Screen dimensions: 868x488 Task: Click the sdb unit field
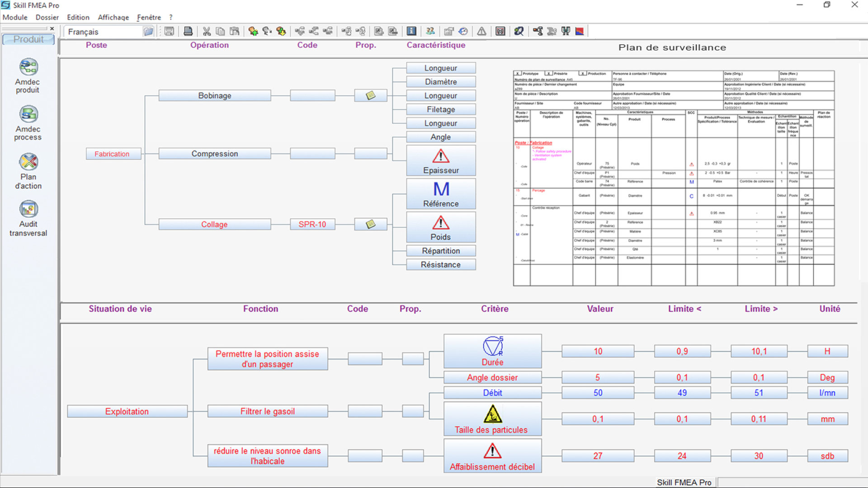[827, 456]
